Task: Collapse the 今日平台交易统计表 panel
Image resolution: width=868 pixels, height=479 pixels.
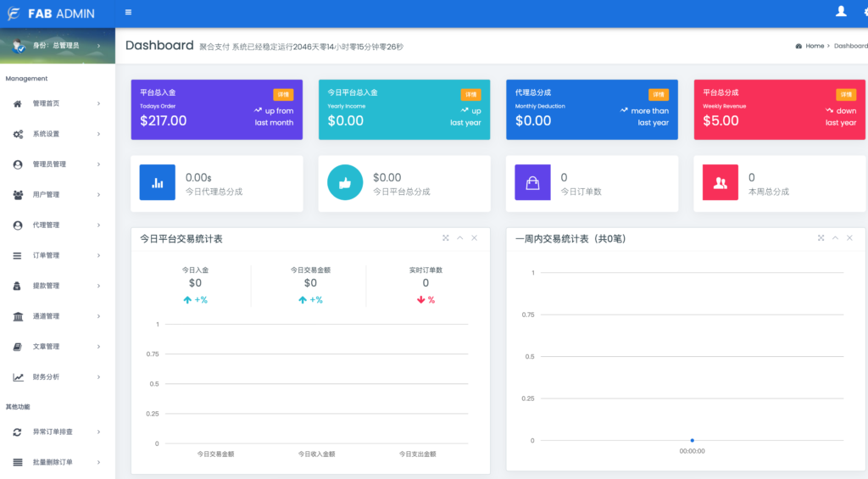Action: (460, 238)
